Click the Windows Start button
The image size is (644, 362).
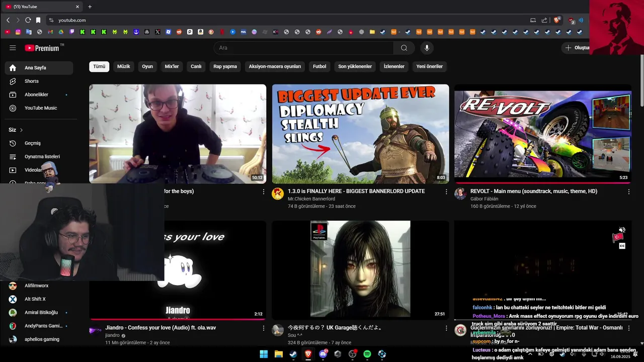264,354
